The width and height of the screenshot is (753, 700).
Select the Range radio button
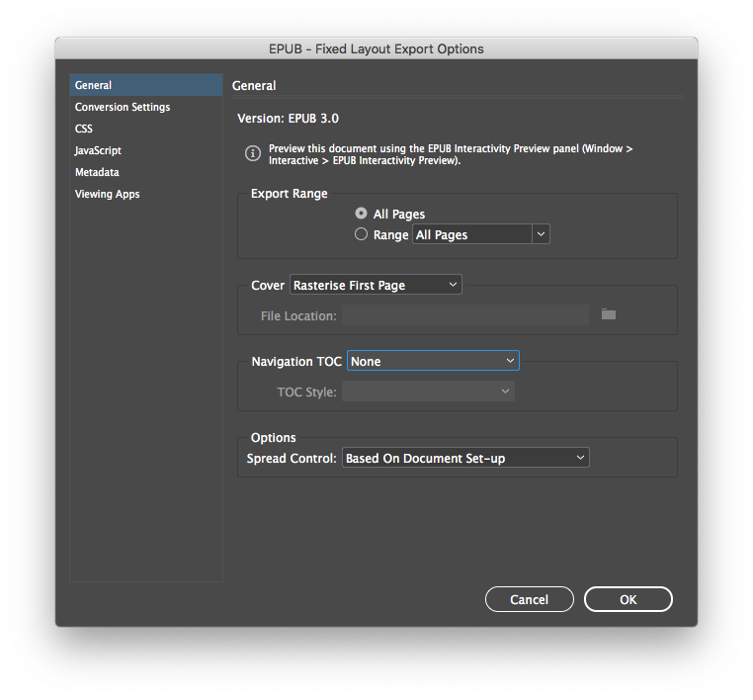tap(361, 235)
